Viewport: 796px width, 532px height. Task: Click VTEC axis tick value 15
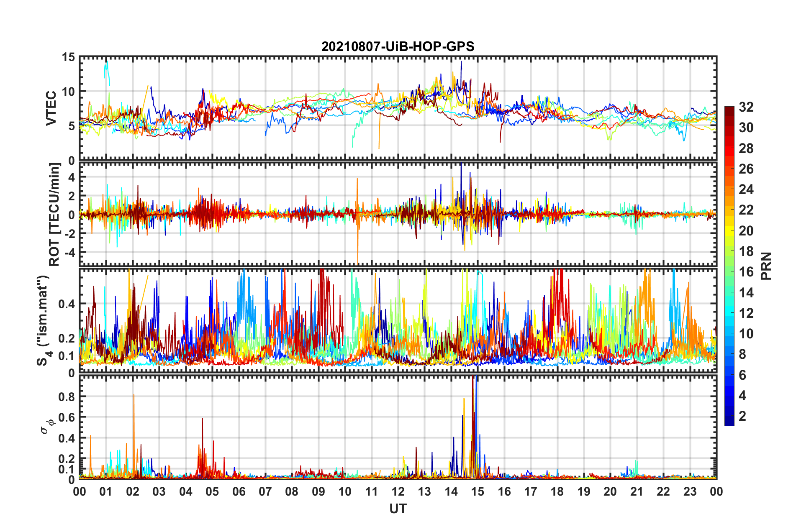pyautogui.click(x=69, y=57)
